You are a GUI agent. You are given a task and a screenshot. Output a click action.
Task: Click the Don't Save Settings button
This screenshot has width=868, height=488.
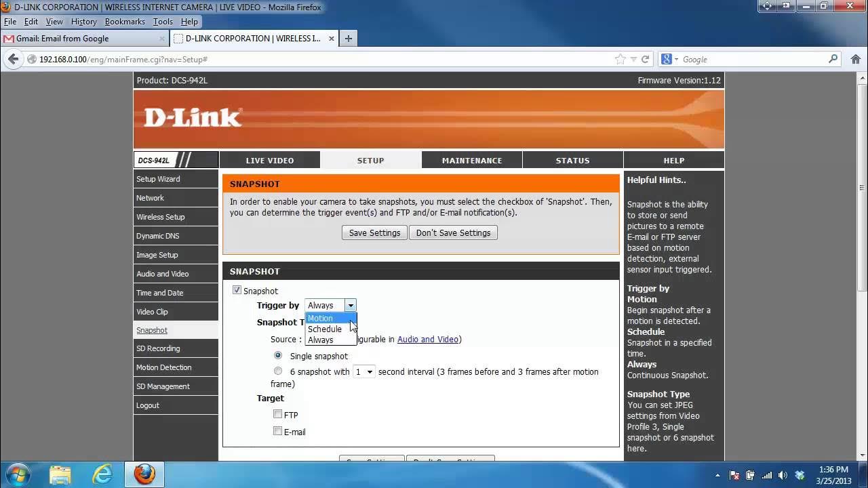[x=454, y=232]
